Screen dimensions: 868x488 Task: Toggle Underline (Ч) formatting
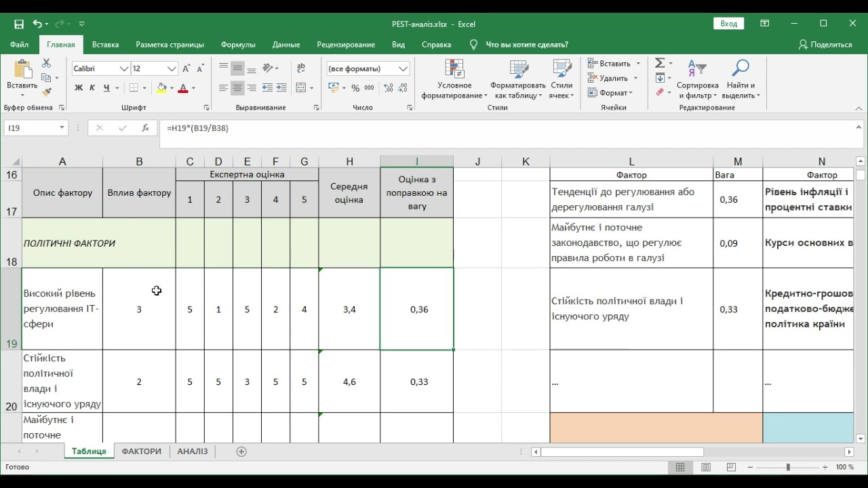pyautogui.click(x=107, y=88)
